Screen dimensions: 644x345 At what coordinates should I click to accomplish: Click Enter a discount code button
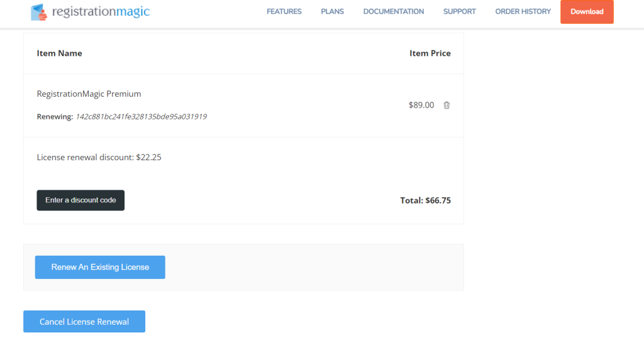click(x=80, y=200)
